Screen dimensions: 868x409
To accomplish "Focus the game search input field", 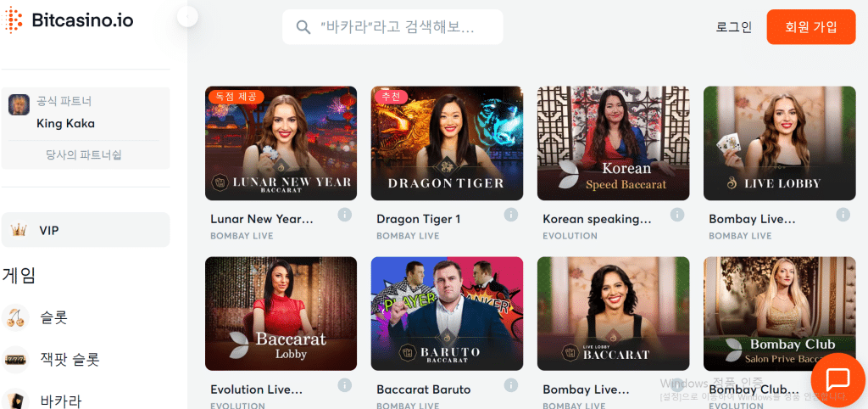I will pos(392,26).
